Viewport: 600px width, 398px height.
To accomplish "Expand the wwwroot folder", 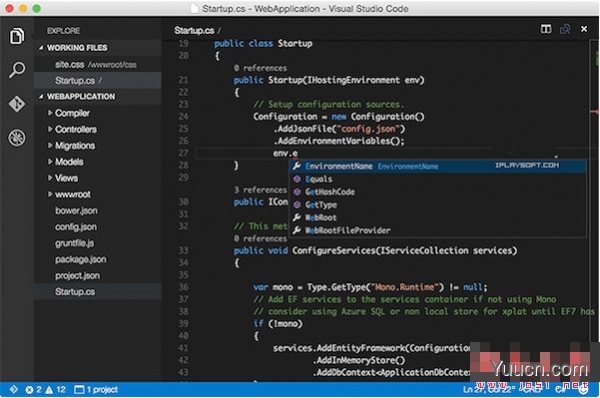I will tap(50, 194).
